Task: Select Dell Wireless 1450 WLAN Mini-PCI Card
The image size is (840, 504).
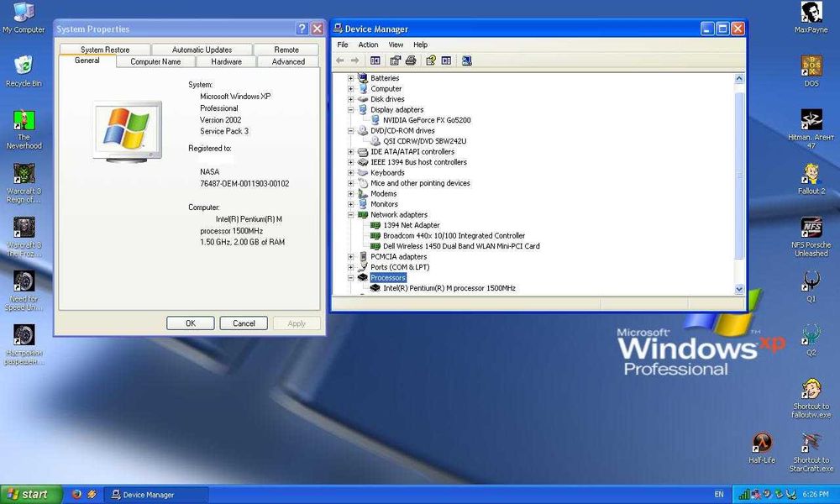Action: (x=461, y=246)
